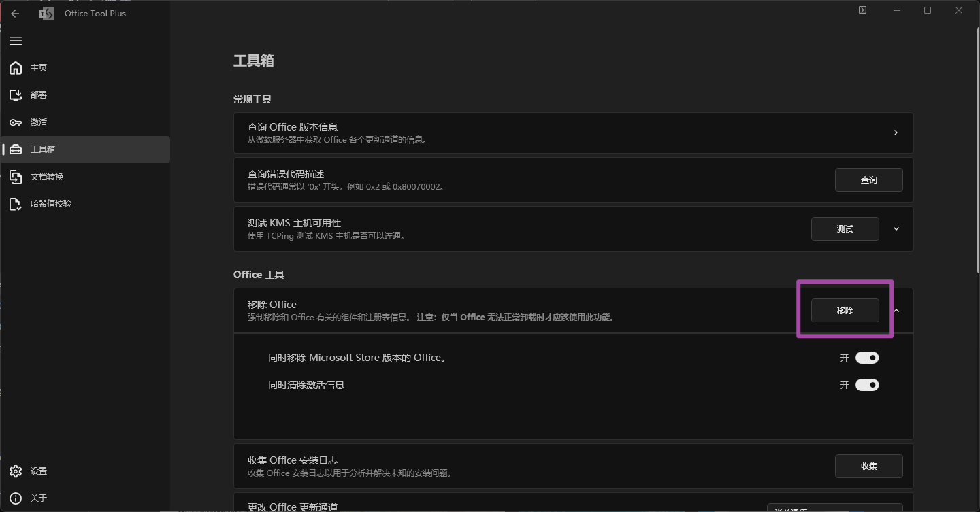Expand the 测试 KMS 主机可用性 options
Screen dimensions: 980x512
pos(896,229)
